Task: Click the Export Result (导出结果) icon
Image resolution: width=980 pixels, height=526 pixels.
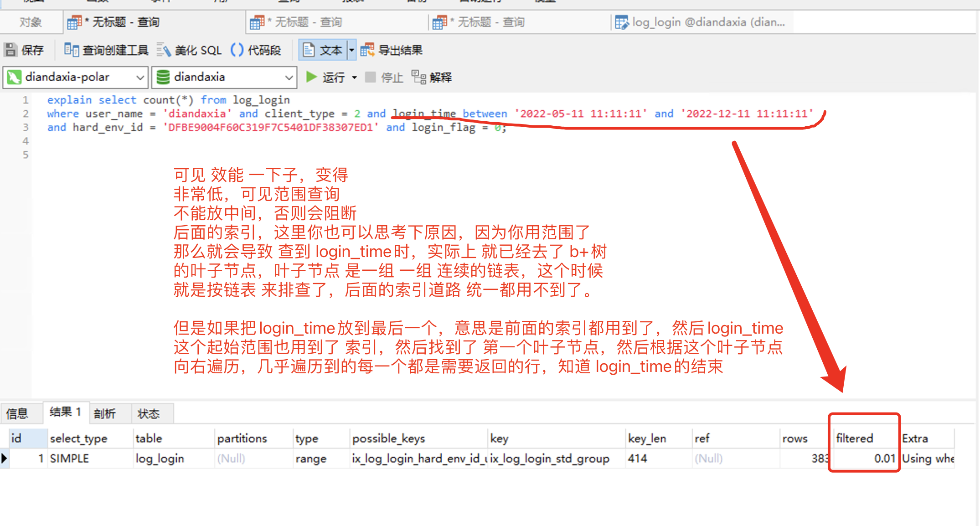Action: tap(367, 50)
